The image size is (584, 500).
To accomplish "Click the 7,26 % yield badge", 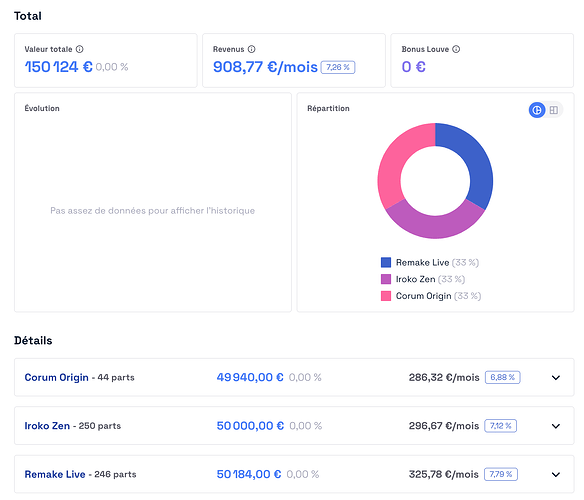I will [x=338, y=67].
